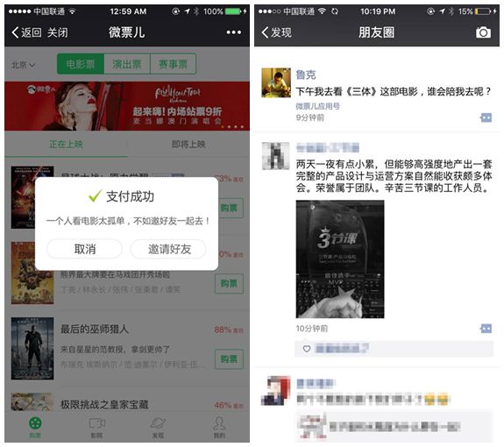This screenshot has height=447, width=504.
Task: Tap the 取消 button in dialog
Action: (85, 249)
